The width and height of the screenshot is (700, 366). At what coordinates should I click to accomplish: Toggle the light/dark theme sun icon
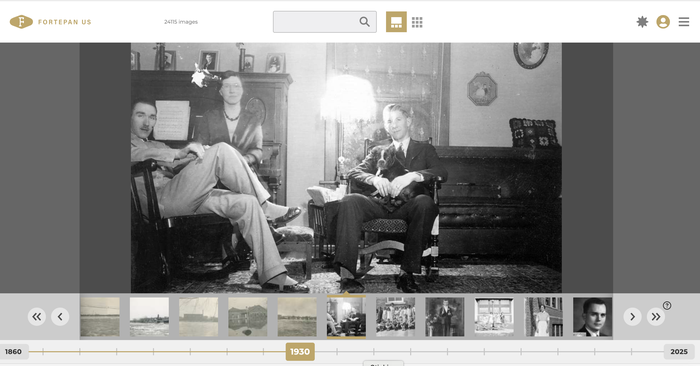pyautogui.click(x=642, y=22)
